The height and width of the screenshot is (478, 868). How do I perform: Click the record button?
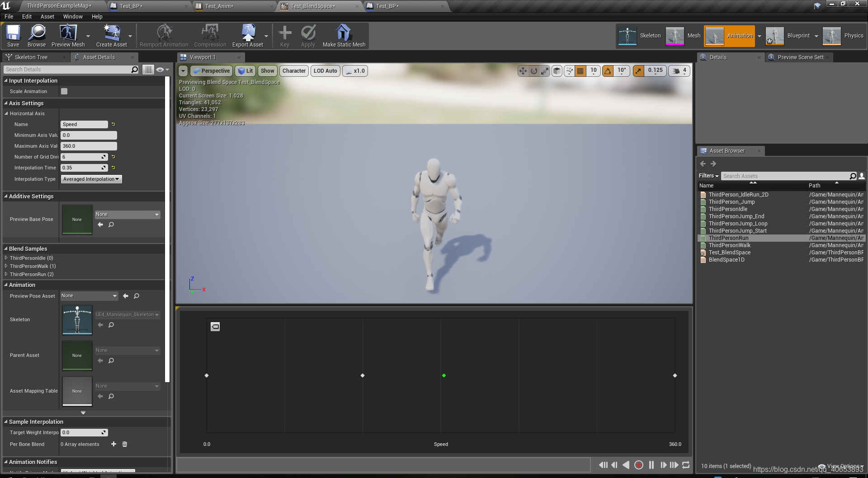click(x=639, y=465)
